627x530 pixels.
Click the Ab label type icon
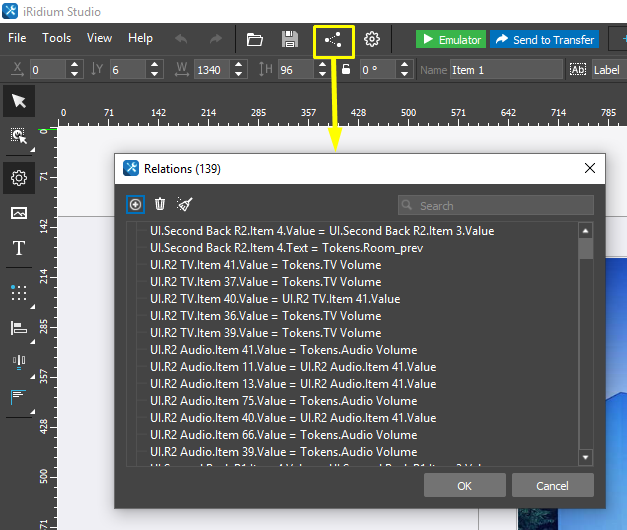click(578, 70)
